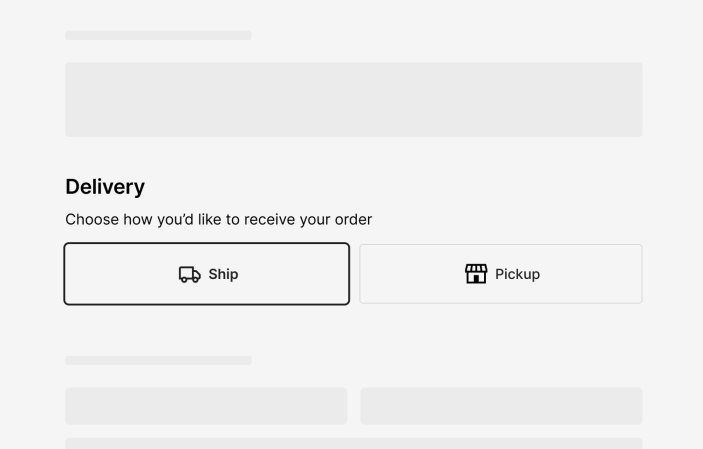Click the word "Delivery" in bold

click(x=105, y=187)
